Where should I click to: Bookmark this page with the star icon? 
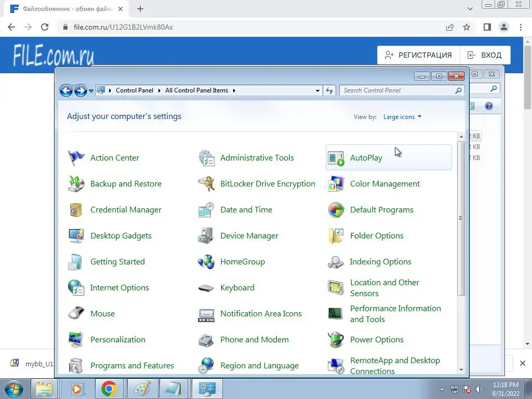tap(467, 27)
